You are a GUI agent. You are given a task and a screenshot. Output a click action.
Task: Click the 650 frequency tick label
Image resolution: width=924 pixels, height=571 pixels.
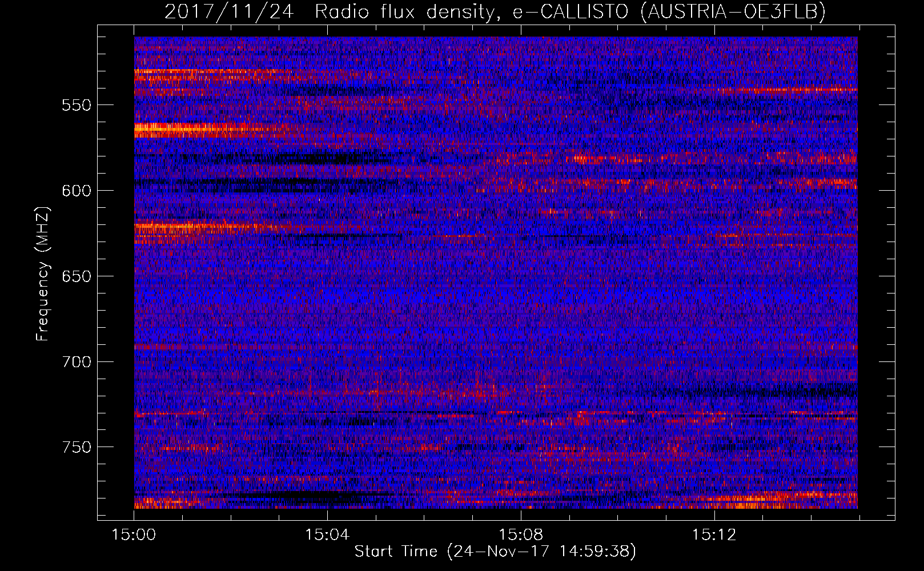[77, 276]
